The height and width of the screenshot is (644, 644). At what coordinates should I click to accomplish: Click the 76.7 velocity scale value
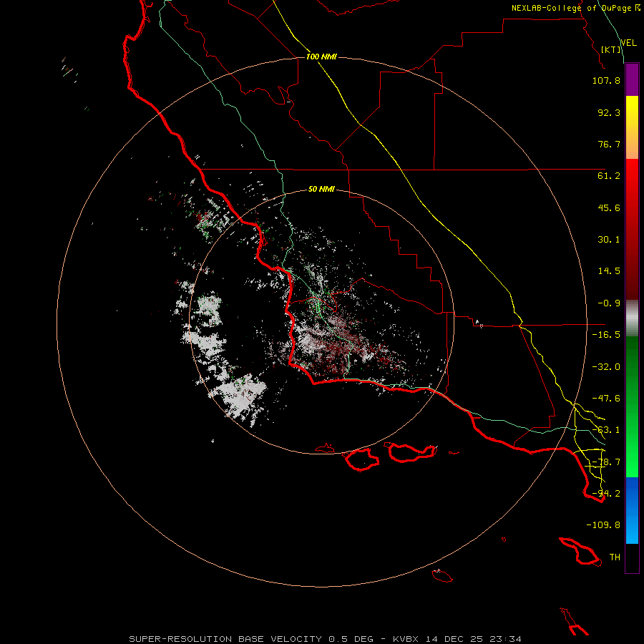pyautogui.click(x=609, y=144)
